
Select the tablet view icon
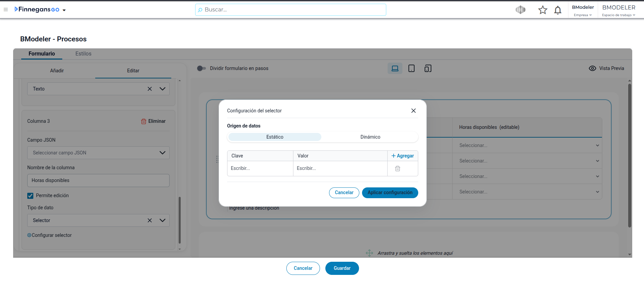tap(411, 69)
